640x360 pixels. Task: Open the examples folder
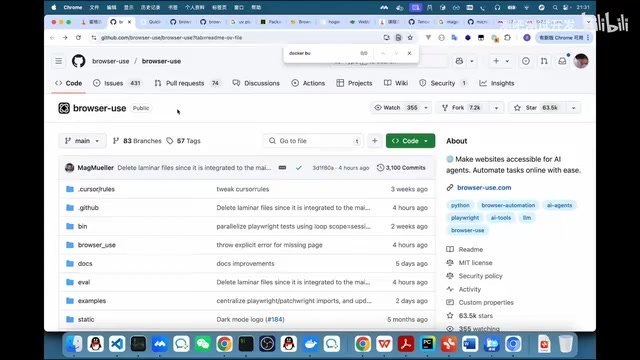(92, 301)
